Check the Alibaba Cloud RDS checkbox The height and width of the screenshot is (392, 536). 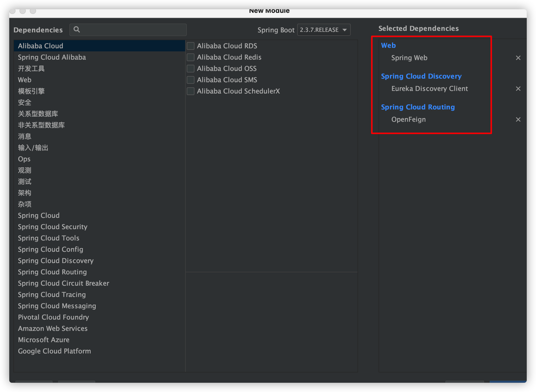coord(190,46)
